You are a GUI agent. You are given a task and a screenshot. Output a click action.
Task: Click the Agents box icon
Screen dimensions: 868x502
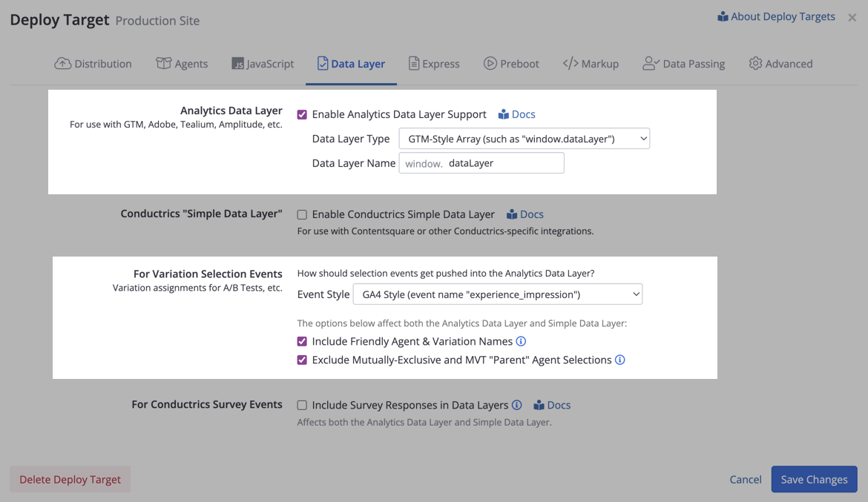tap(163, 64)
